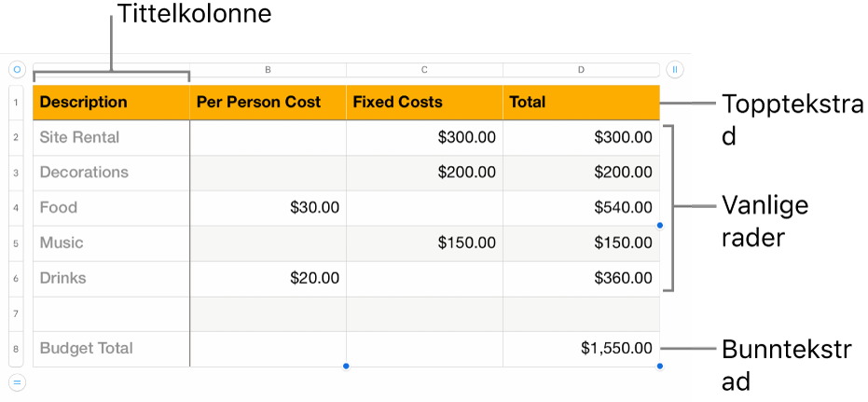The image size is (868, 402).
Task: Select column C header tab
Action: (x=424, y=69)
